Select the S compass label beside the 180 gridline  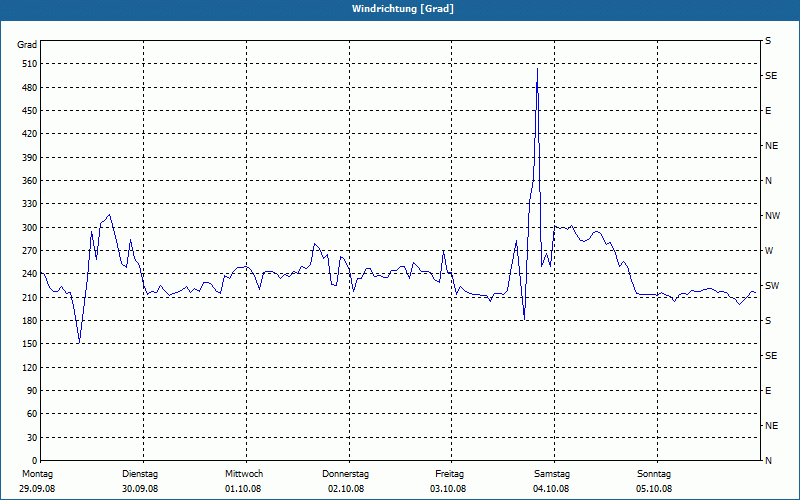coord(768,321)
